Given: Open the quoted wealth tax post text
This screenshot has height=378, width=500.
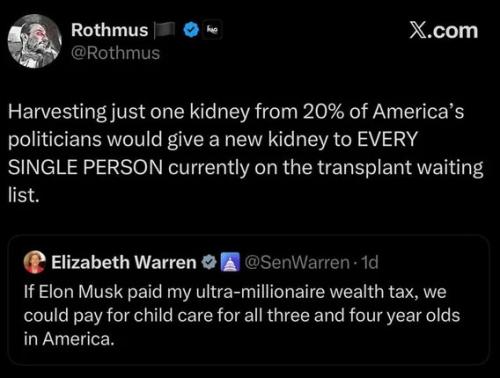Looking at the screenshot, I should coord(242,315).
